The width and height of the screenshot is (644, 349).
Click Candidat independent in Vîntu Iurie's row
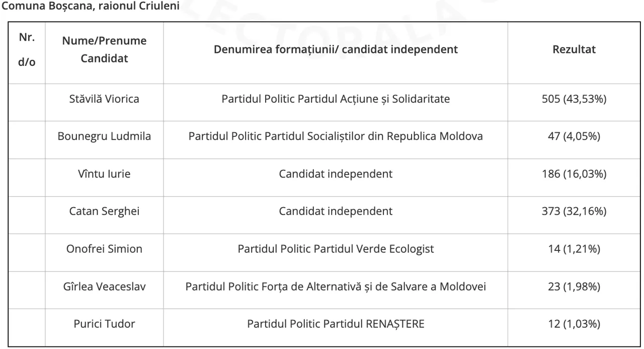click(336, 174)
